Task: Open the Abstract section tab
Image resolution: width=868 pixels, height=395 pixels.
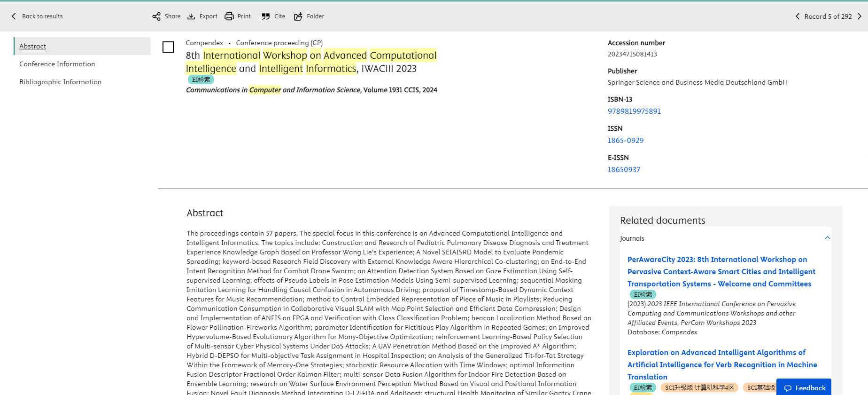Action: click(x=33, y=46)
